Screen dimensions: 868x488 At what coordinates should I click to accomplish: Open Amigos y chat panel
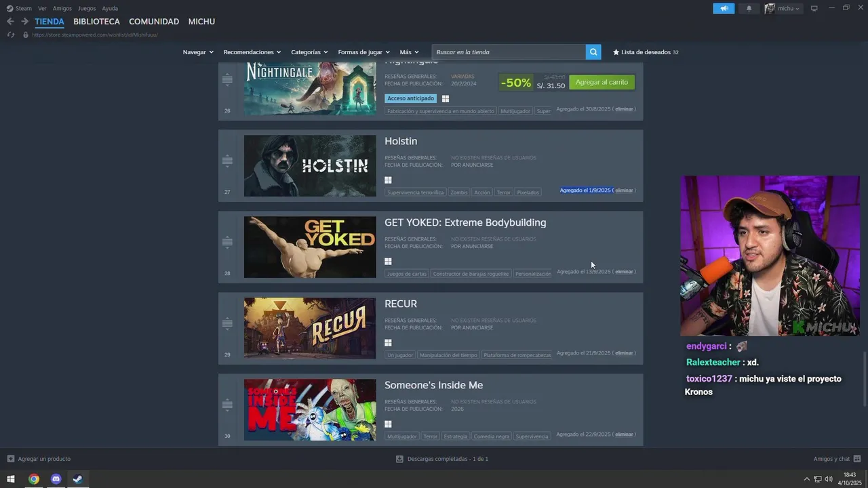tap(837, 459)
